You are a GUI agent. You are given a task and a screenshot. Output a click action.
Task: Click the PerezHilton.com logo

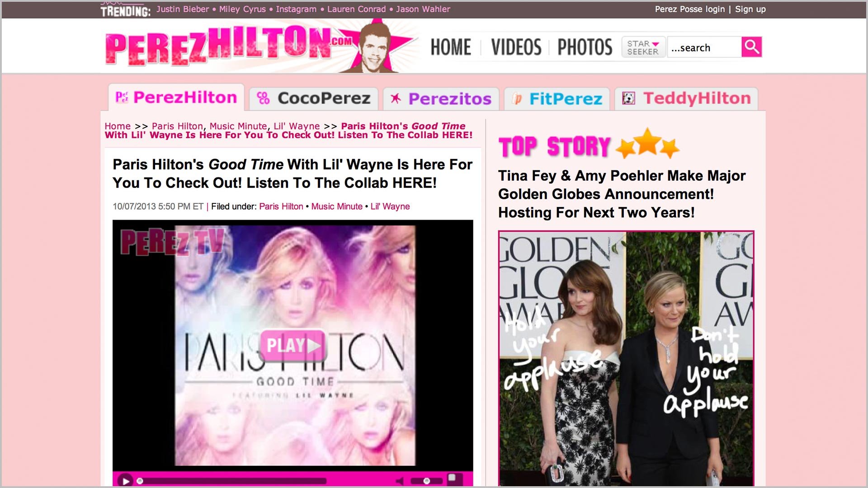[228, 46]
